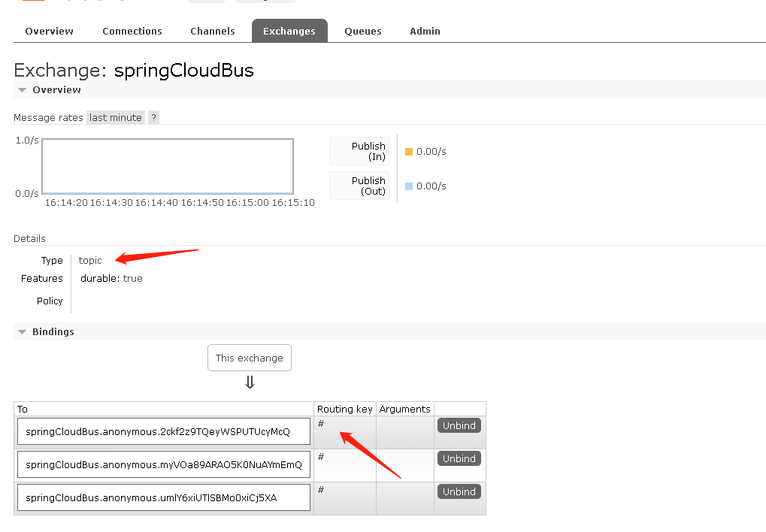
Task: Click the 'Routing key' column header
Action: (345, 410)
